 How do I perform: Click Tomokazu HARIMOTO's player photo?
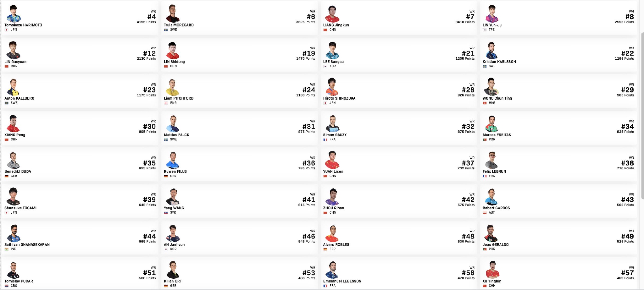(x=14, y=14)
